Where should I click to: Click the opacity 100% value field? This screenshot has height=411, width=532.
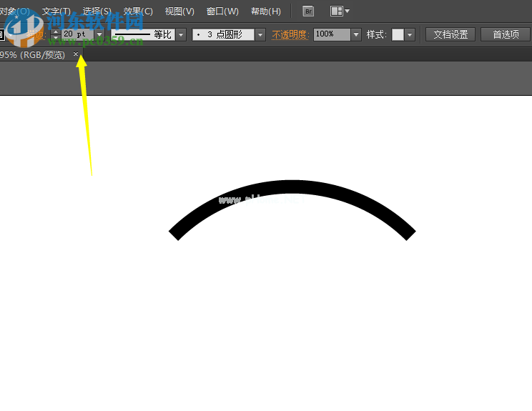pos(331,34)
